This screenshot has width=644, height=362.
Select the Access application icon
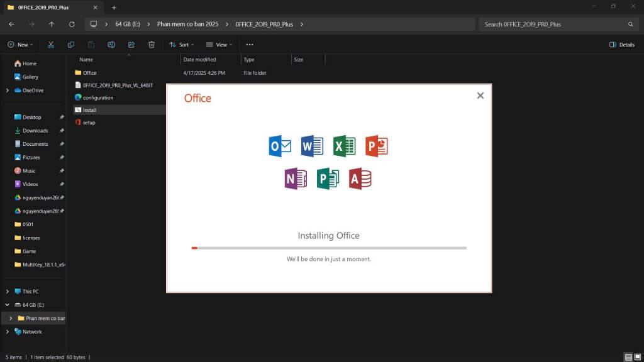pyautogui.click(x=361, y=177)
